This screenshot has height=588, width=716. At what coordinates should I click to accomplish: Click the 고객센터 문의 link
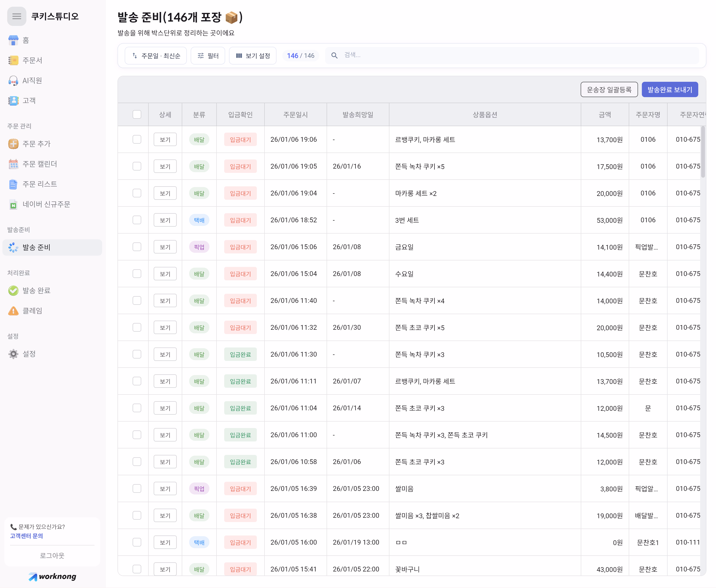point(26,536)
